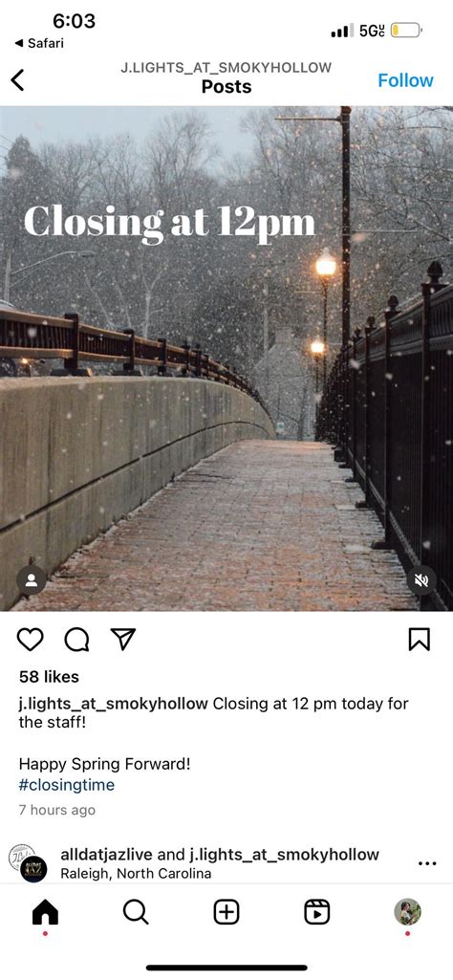Image resolution: width=453 pixels, height=980 pixels.
Task: Show tagged people on the post image
Action: pyautogui.click(x=32, y=580)
